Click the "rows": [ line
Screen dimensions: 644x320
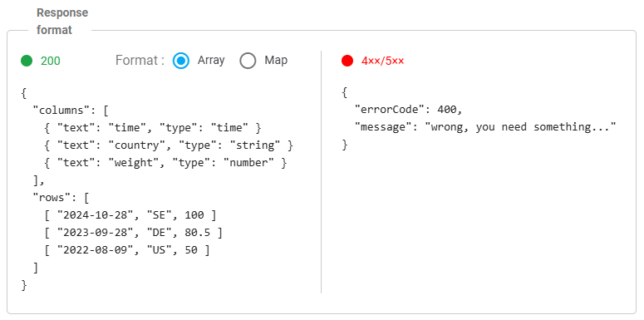coord(61,198)
